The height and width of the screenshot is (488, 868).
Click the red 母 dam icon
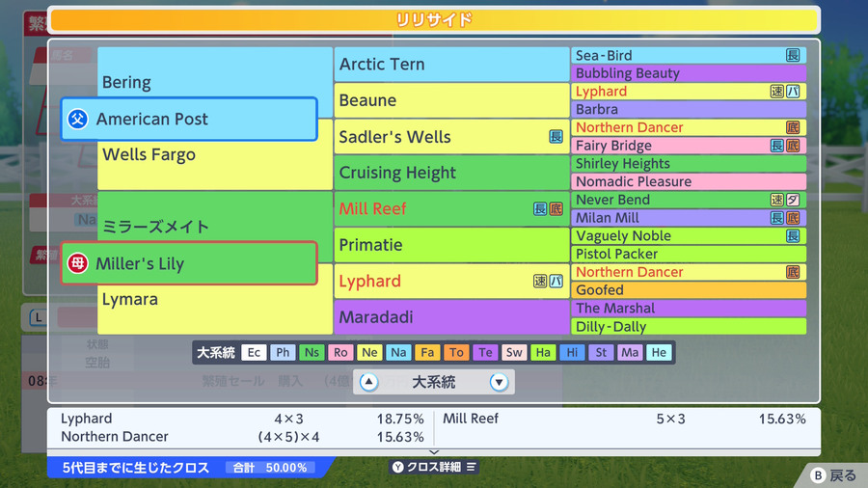77,263
